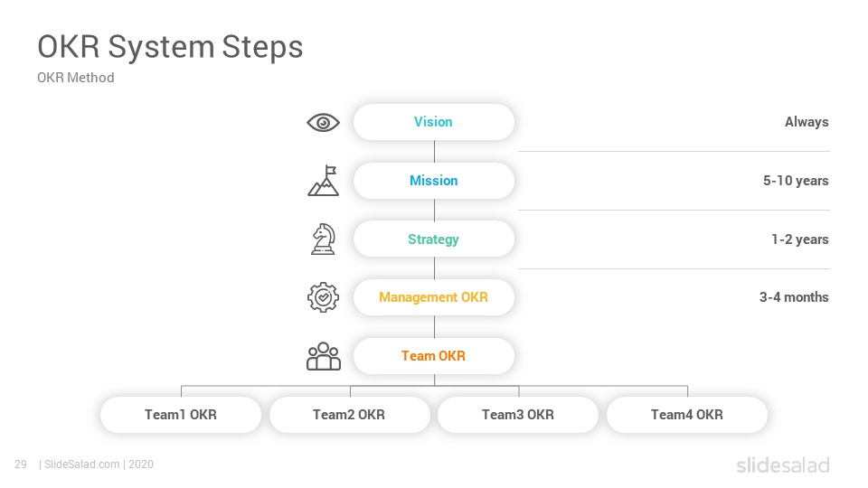The width and height of the screenshot is (868, 488).
Task: Open the SlideSalad.com footer link
Action: coord(82,465)
